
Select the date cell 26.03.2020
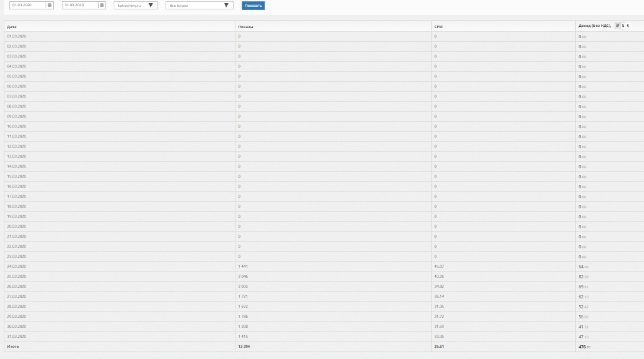click(x=16, y=286)
